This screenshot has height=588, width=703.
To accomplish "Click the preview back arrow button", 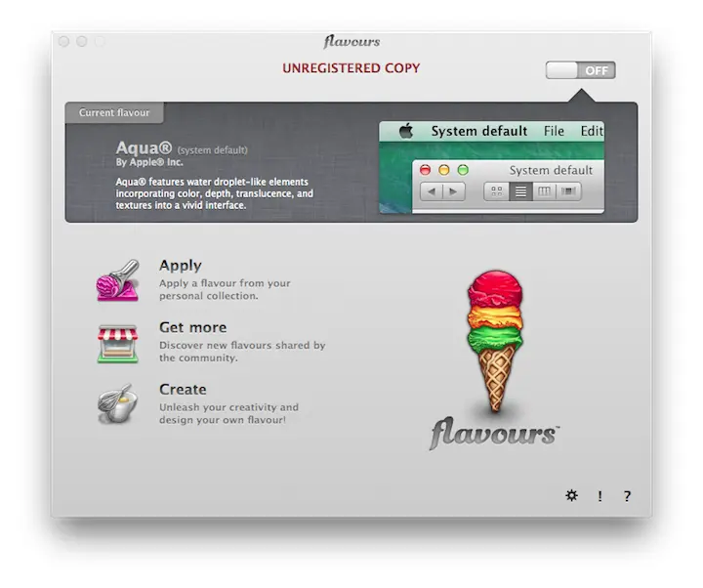I will coord(432,191).
